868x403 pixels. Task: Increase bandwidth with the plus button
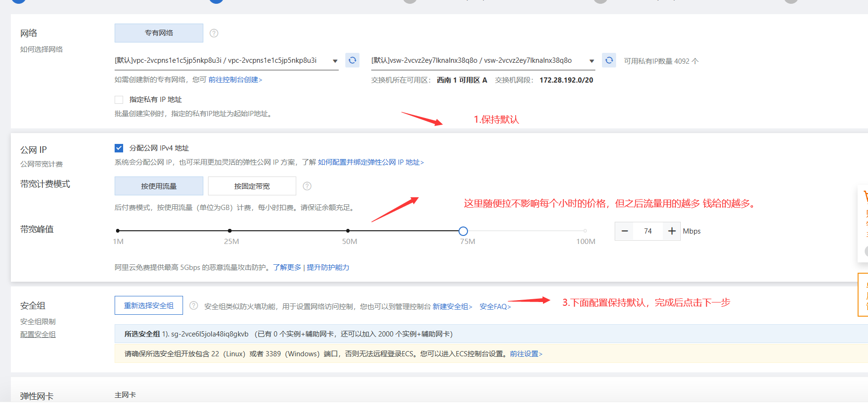coord(672,231)
